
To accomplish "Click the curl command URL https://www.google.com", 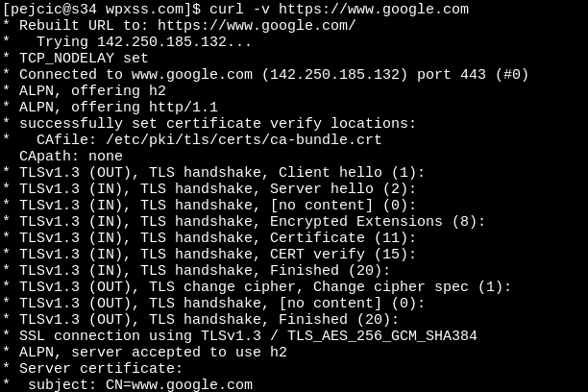I will point(374,9).
